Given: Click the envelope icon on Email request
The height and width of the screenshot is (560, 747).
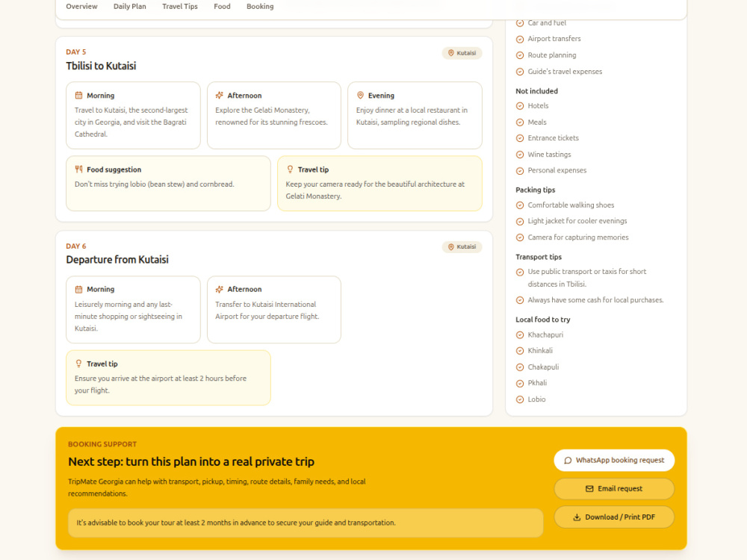Looking at the screenshot, I should [x=589, y=488].
